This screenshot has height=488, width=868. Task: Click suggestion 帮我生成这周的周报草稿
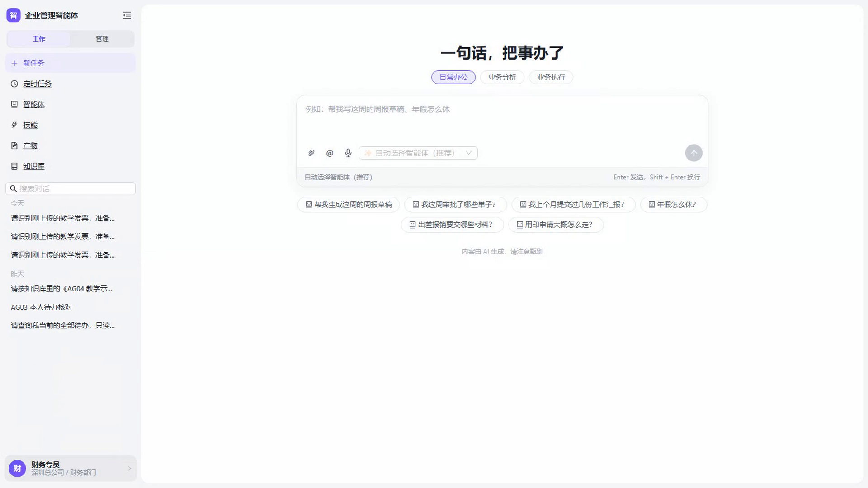[349, 205]
